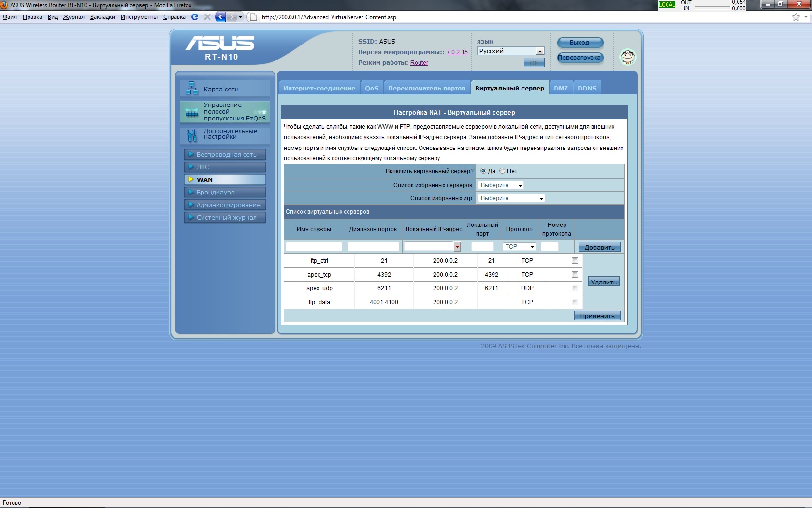The width and height of the screenshot is (812, 508).
Task: Open the language dropdown 'Русский'
Action: 510,51
